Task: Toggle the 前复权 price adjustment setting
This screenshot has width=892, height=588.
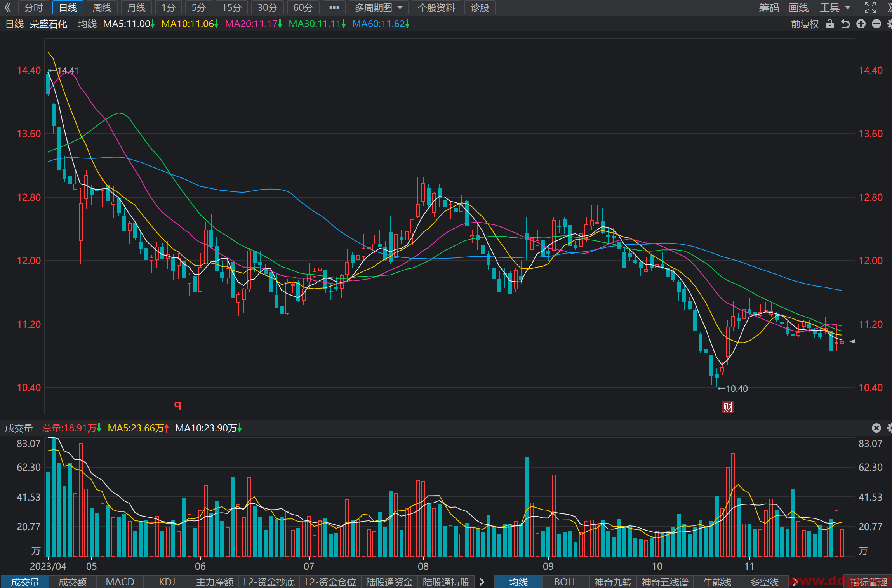Action: (x=805, y=24)
